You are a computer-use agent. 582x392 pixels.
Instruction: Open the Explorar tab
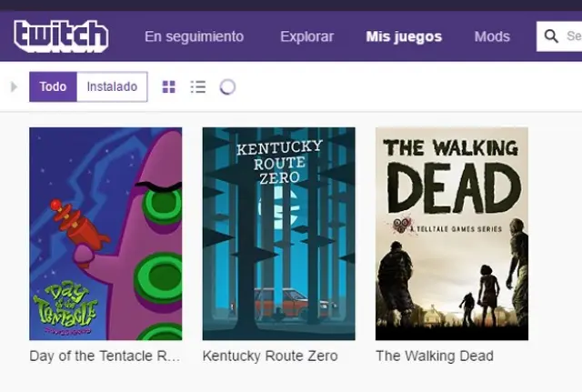(307, 36)
